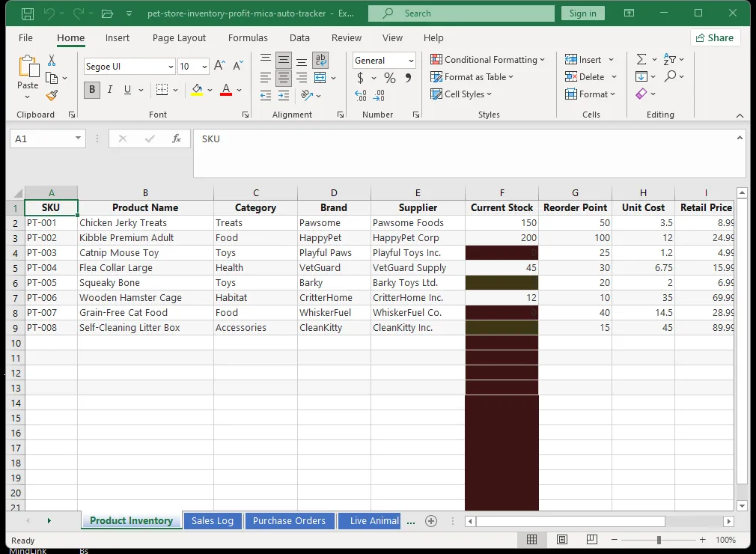Click the Find & Select magnifier icon
Viewport: 756px width, 554px height.
(x=670, y=76)
